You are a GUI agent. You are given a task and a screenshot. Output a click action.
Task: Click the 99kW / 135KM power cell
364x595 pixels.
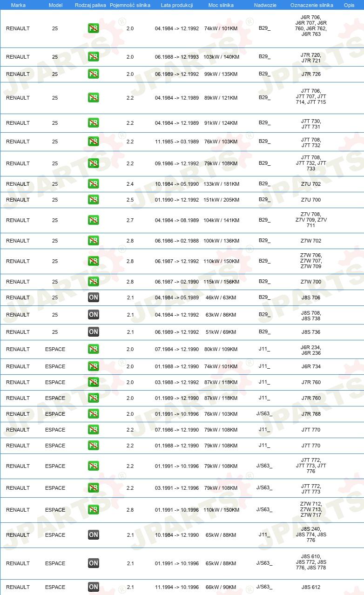(222, 74)
